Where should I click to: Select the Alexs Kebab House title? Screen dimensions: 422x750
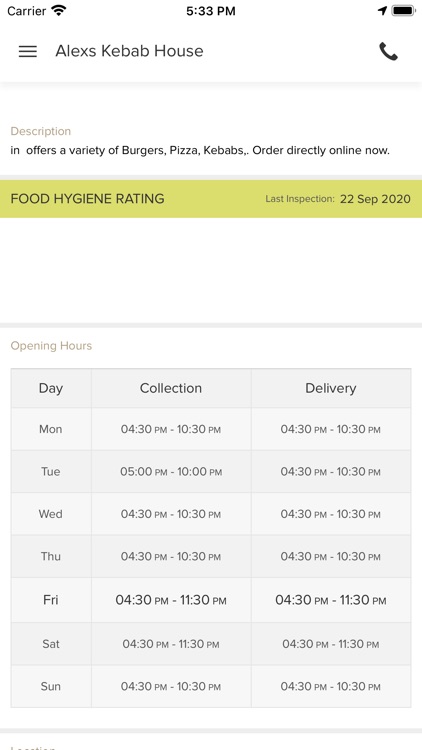(x=129, y=51)
